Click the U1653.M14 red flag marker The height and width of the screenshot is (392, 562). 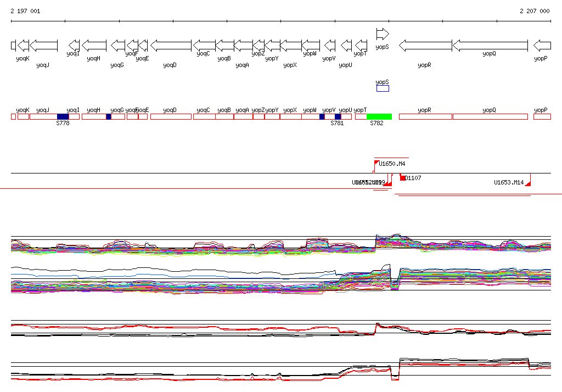click(527, 183)
